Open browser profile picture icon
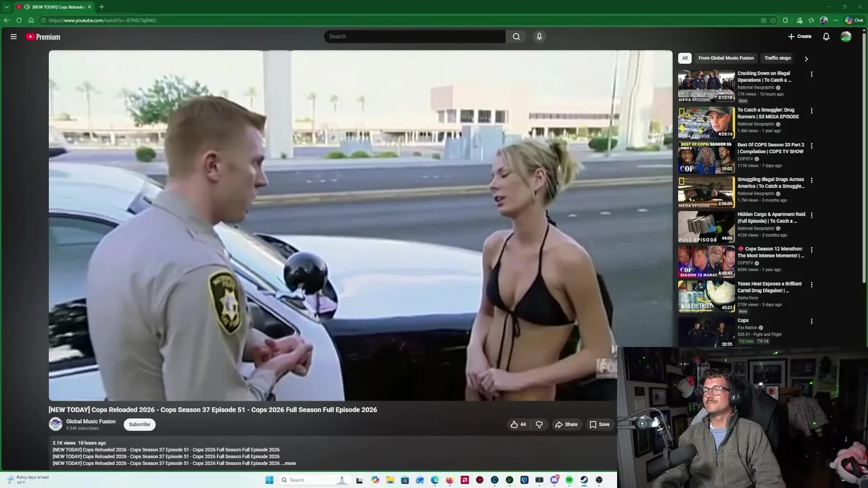 [824, 20]
